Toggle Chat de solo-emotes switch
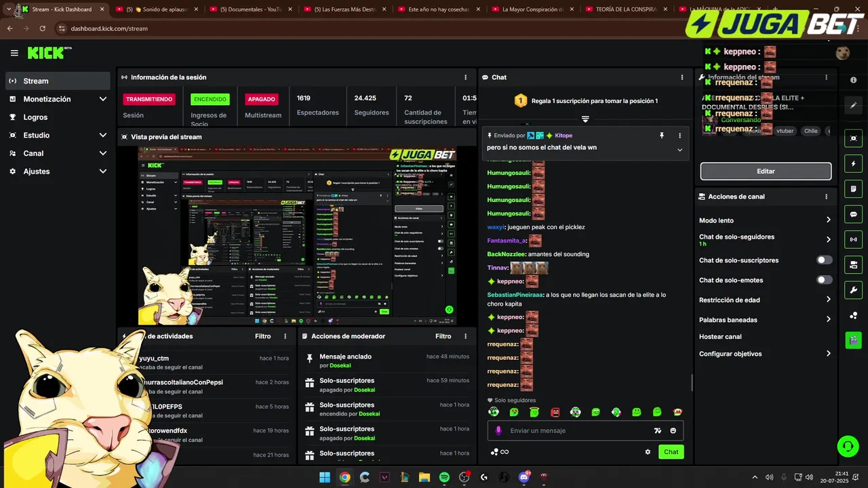Image resolution: width=868 pixels, height=488 pixels. point(825,280)
